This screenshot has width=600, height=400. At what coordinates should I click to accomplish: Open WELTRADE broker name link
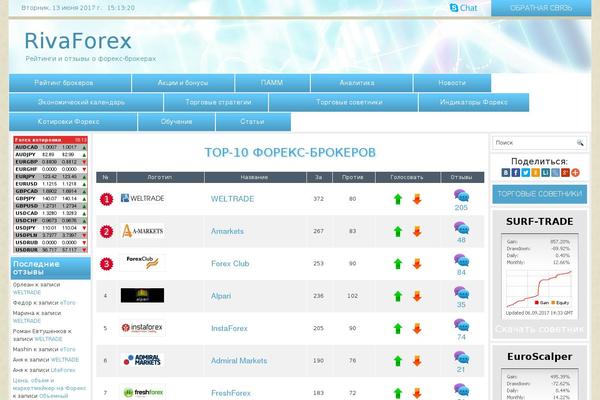pyautogui.click(x=232, y=199)
